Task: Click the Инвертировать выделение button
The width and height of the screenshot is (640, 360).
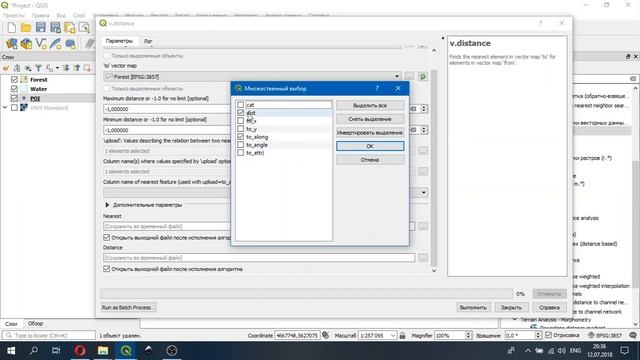Action: pos(370,133)
